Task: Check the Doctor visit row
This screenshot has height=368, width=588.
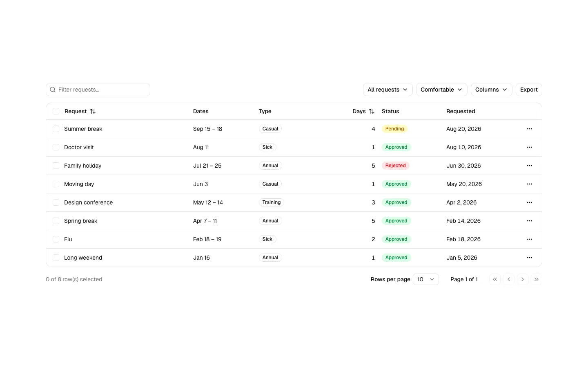Action: point(56,147)
